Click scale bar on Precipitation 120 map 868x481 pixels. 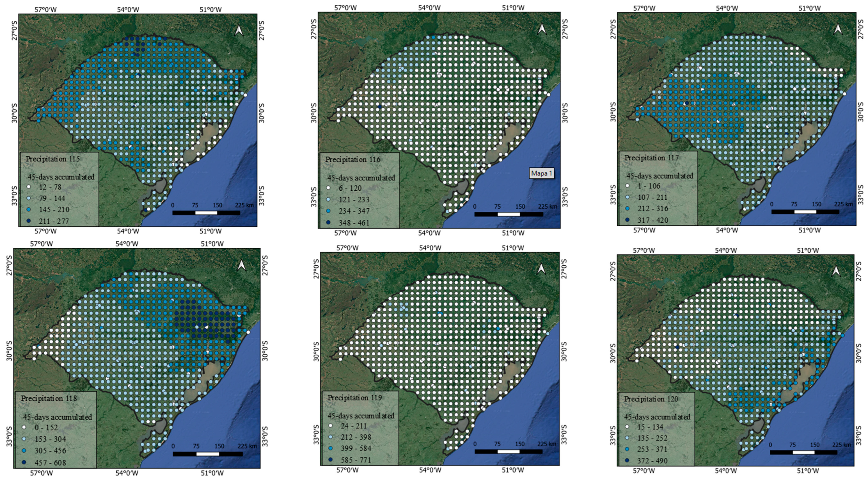point(804,452)
